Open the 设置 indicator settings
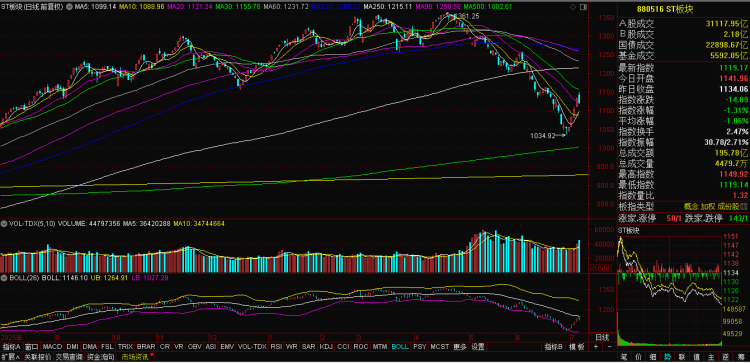The width and height of the screenshot is (750, 363). click(478, 347)
